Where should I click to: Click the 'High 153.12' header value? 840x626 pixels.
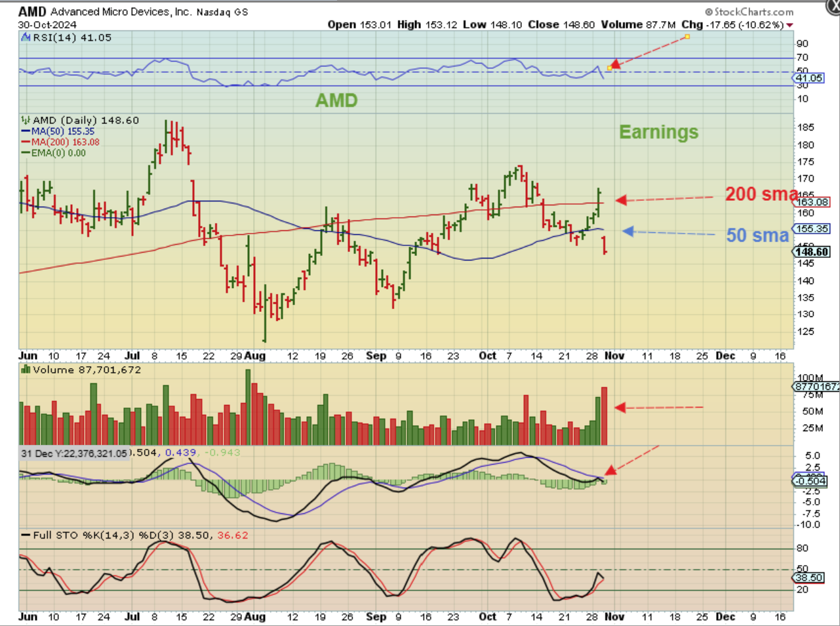click(428, 25)
